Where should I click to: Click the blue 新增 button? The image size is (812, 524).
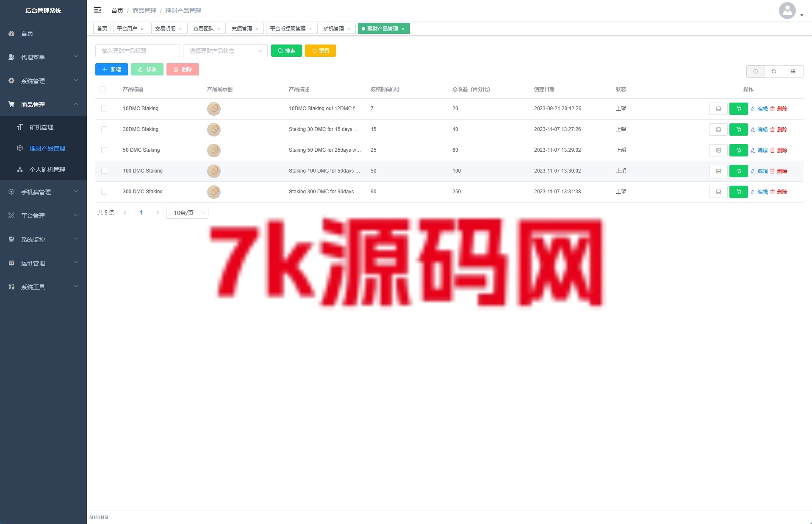tap(111, 70)
